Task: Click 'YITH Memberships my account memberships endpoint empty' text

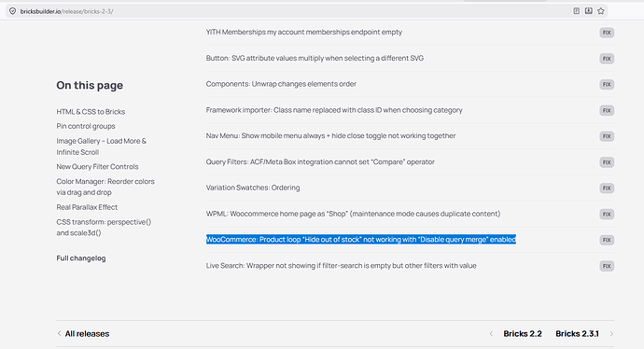Action: click(x=304, y=32)
